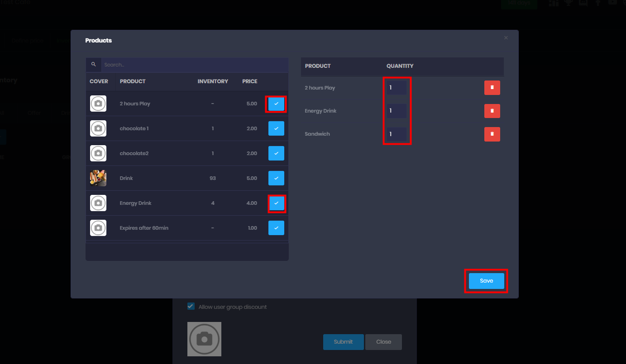This screenshot has height=364, width=626.
Task: Click the product search field
Action: pyautogui.click(x=195, y=65)
